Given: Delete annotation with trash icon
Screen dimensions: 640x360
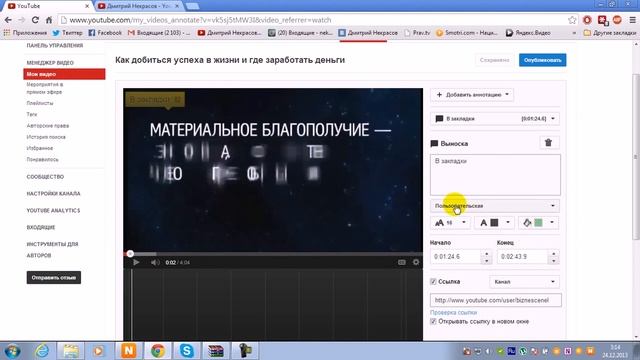Looking at the screenshot, I should pyautogui.click(x=549, y=142).
